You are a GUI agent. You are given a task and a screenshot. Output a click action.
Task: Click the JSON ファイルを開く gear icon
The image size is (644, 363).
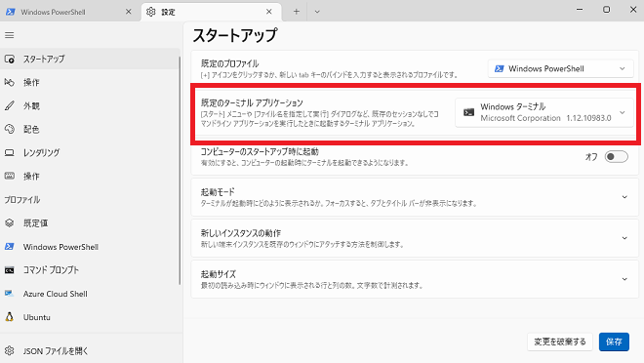[10, 350]
